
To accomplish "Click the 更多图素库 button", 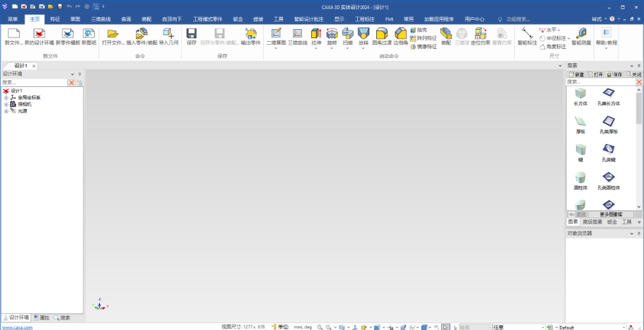I will pos(611,214).
